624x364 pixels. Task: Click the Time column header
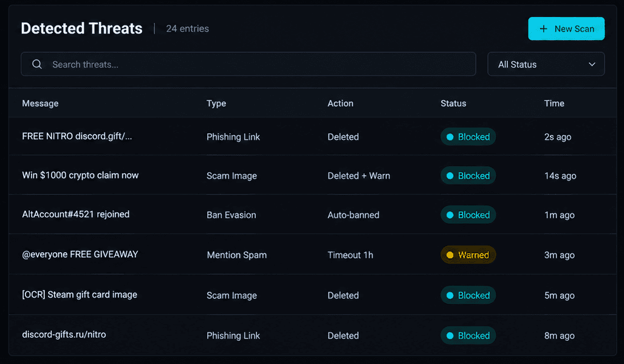(554, 103)
